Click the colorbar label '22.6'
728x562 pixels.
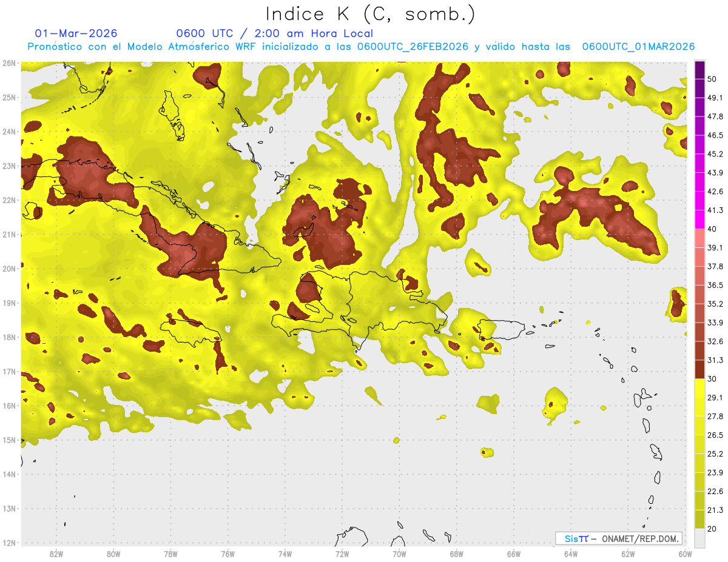[715, 492]
